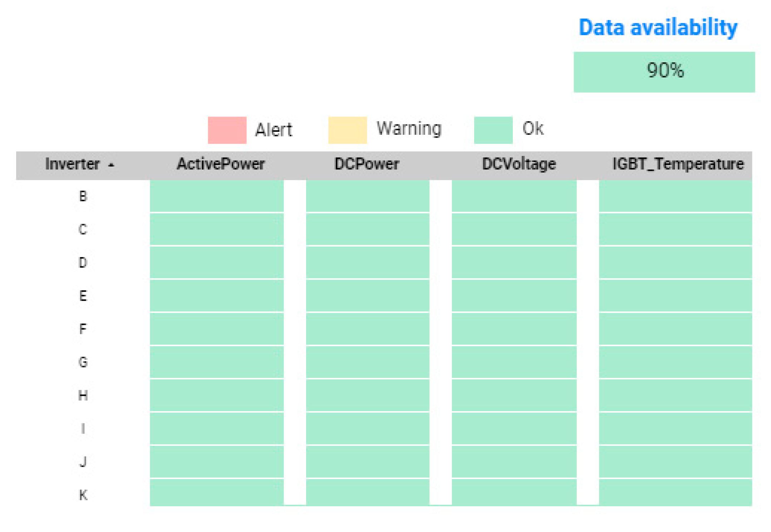Click the Warning legend text label
771x532 pixels.
pyautogui.click(x=409, y=128)
